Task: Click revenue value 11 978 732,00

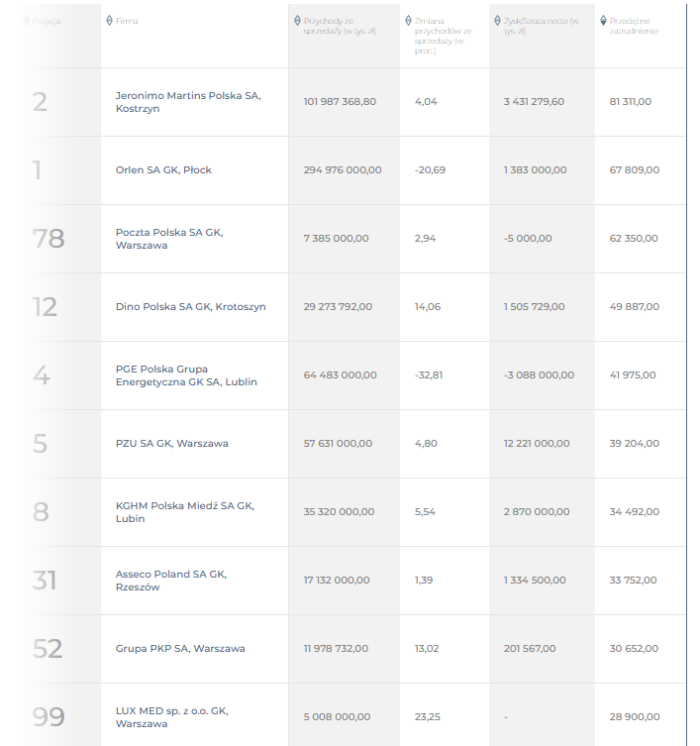Action: click(x=336, y=649)
